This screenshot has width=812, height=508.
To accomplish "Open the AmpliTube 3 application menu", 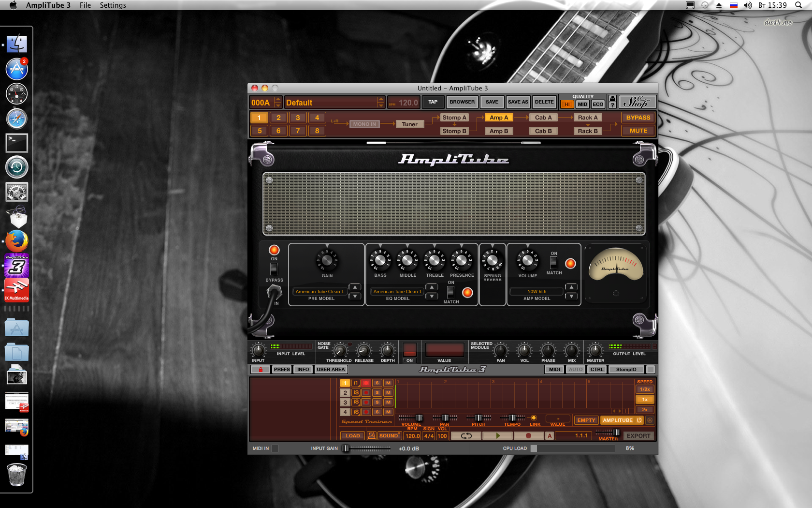I will 48,5.
